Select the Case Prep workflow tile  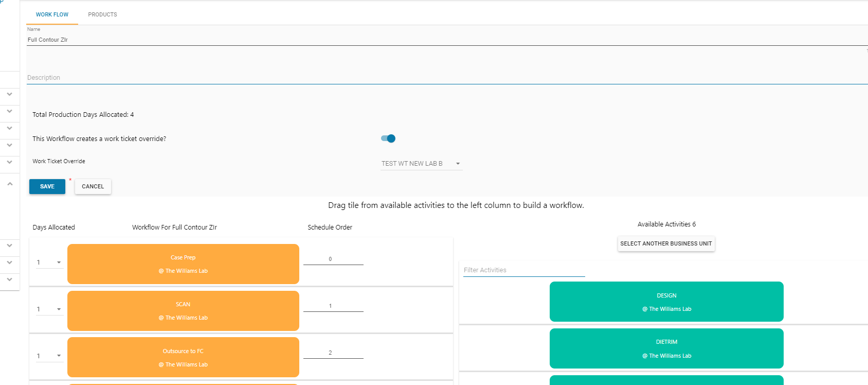(183, 264)
